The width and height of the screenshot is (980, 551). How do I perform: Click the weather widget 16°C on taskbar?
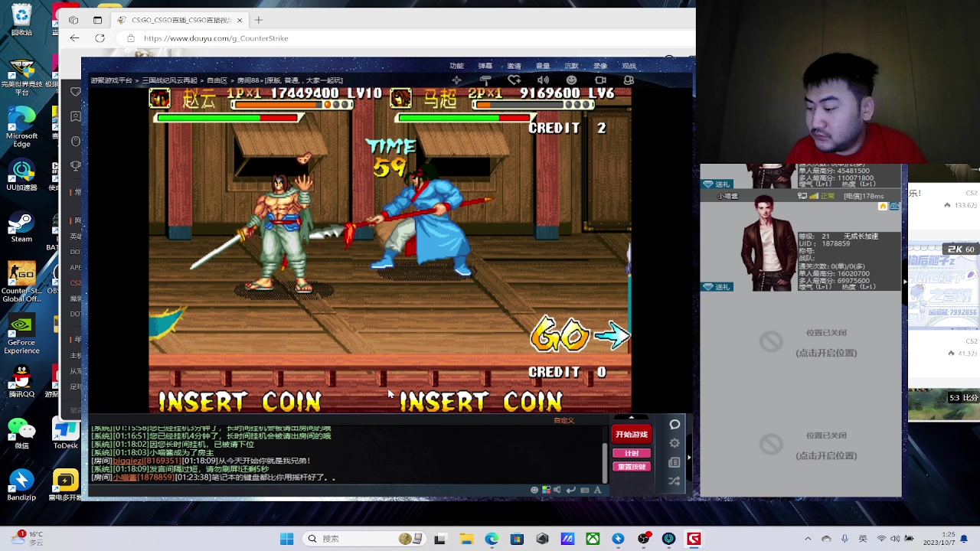click(x=28, y=539)
